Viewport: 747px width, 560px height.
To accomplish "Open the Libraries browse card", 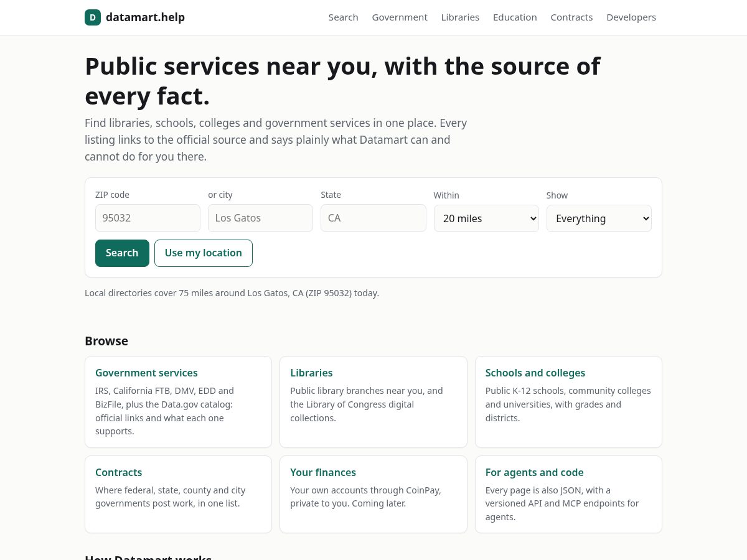I will click(x=374, y=402).
